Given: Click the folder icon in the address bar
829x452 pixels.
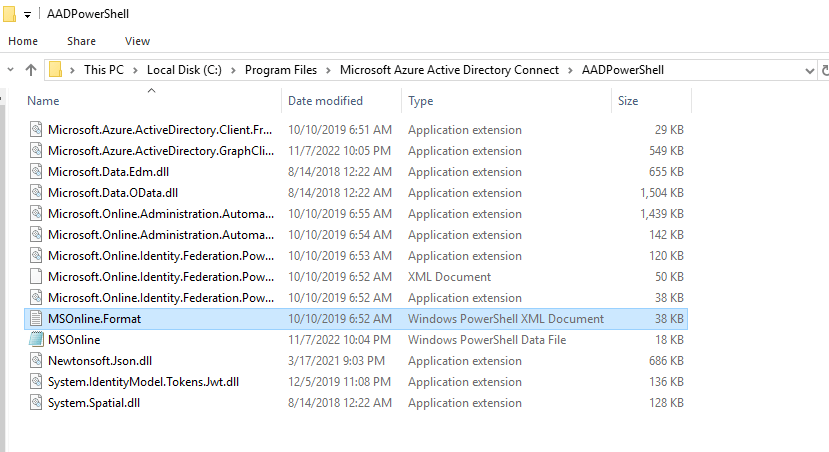Looking at the screenshot, I should (x=56, y=70).
